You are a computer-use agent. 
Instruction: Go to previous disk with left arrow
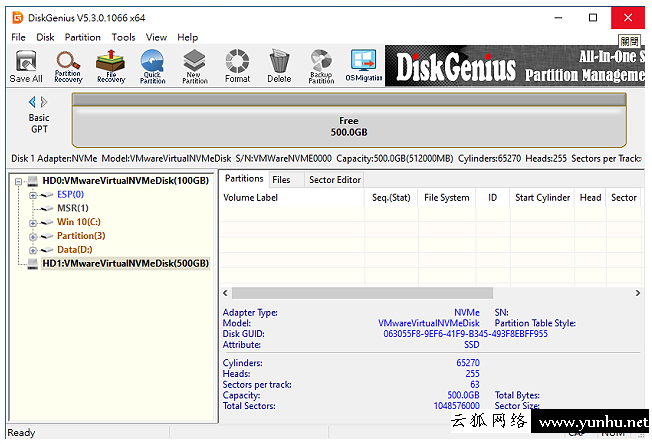point(32,102)
